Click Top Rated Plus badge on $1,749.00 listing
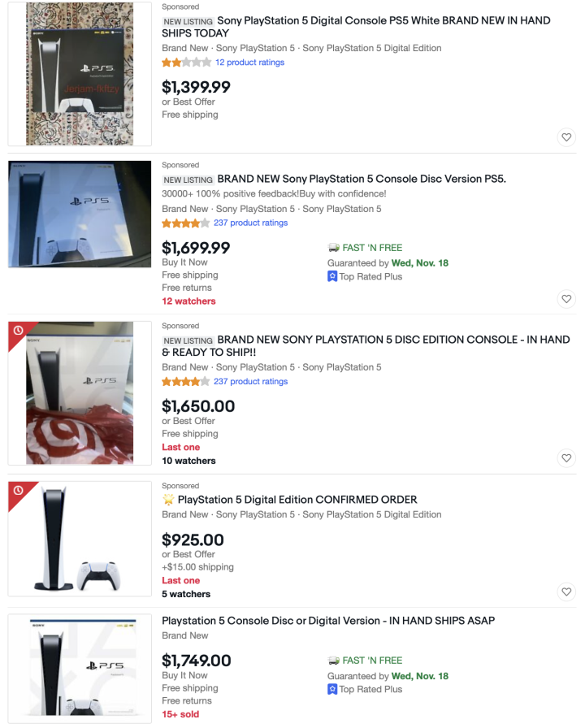585x728 pixels. coord(332,689)
